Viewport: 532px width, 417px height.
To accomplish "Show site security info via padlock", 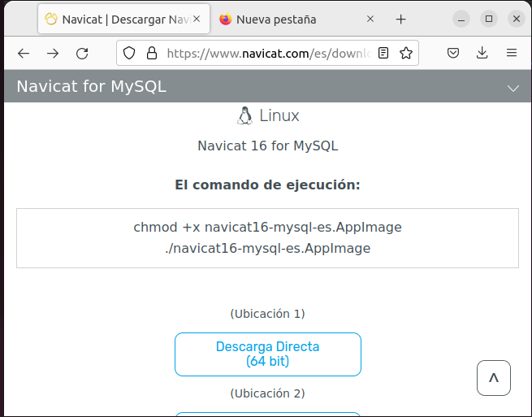I will 151,53.
